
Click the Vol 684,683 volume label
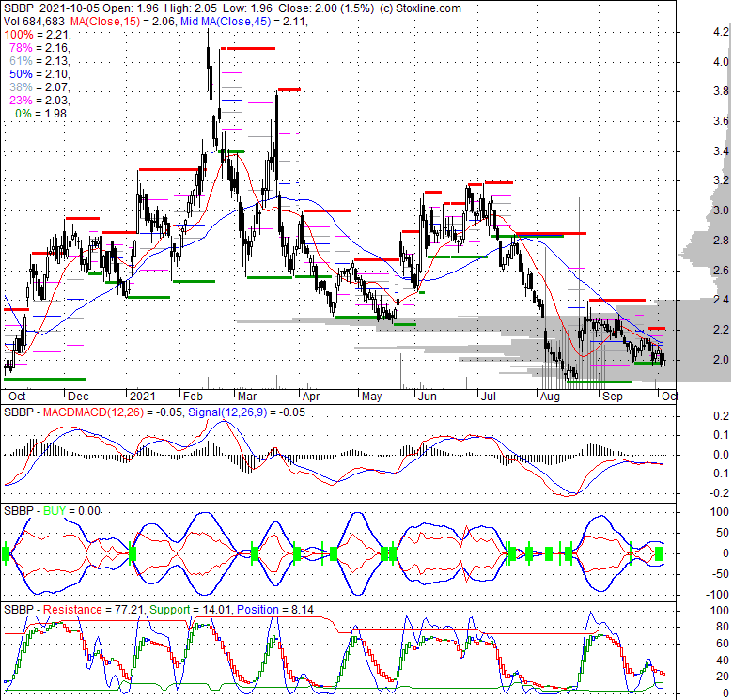pos(35,21)
